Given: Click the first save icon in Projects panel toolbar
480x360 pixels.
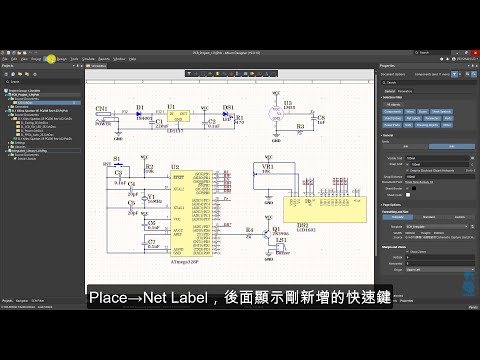Looking at the screenshot, I should (x=6, y=74).
